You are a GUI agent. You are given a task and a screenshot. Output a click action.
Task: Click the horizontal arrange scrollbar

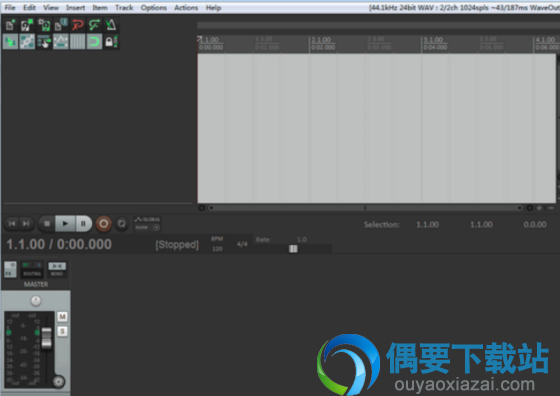coord(365,208)
